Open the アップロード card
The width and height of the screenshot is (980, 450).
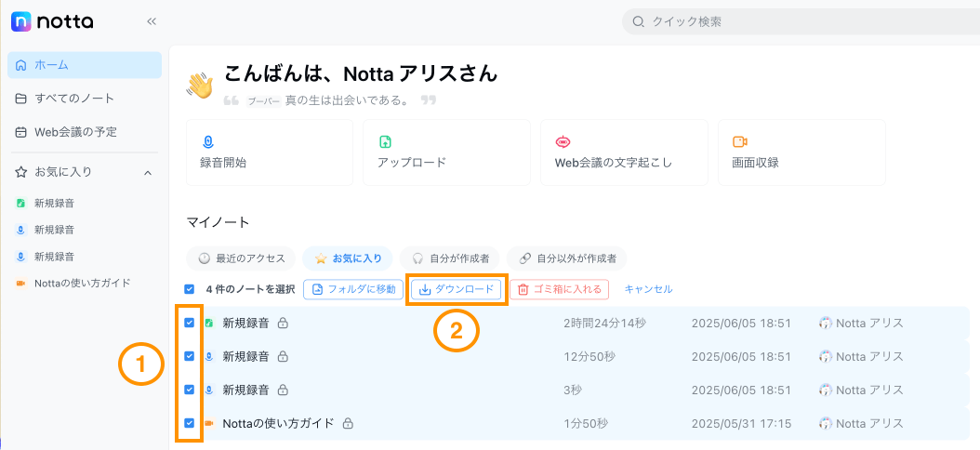(446, 152)
